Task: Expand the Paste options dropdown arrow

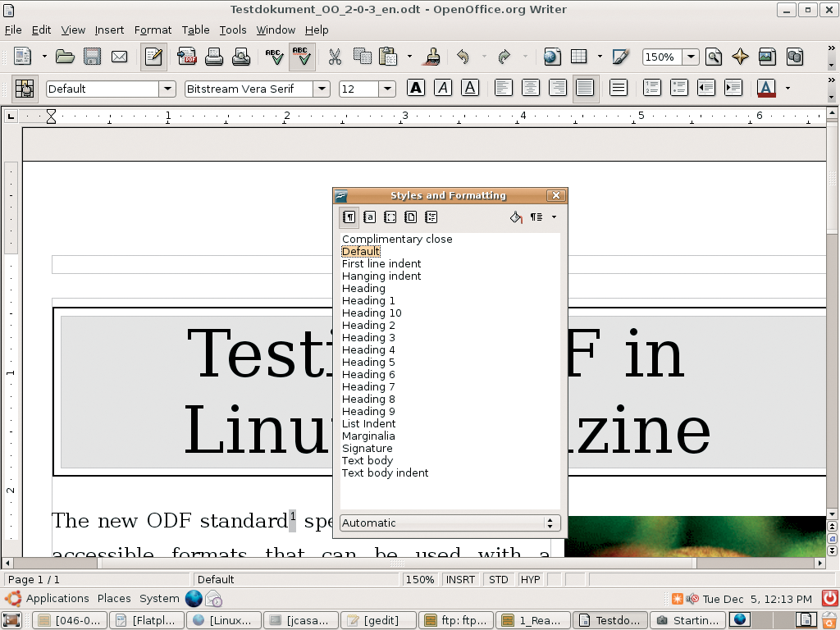Action: point(409,57)
